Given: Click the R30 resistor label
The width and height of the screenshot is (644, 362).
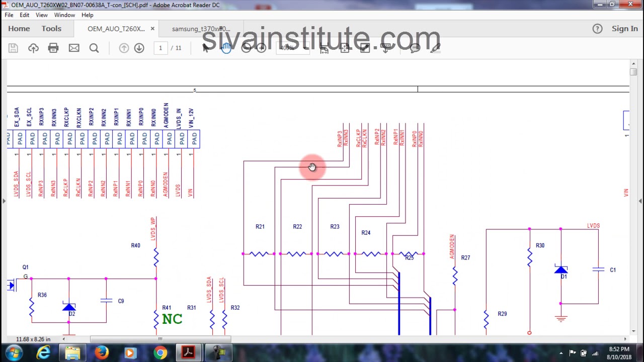Looking at the screenshot, I should pyautogui.click(x=540, y=245).
